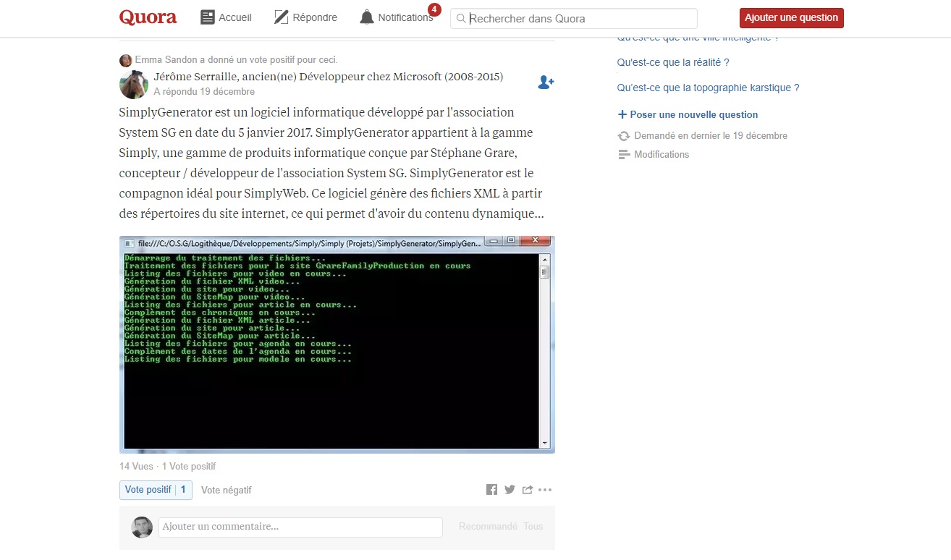Share the answer on Facebook

pyautogui.click(x=492, y=490)
